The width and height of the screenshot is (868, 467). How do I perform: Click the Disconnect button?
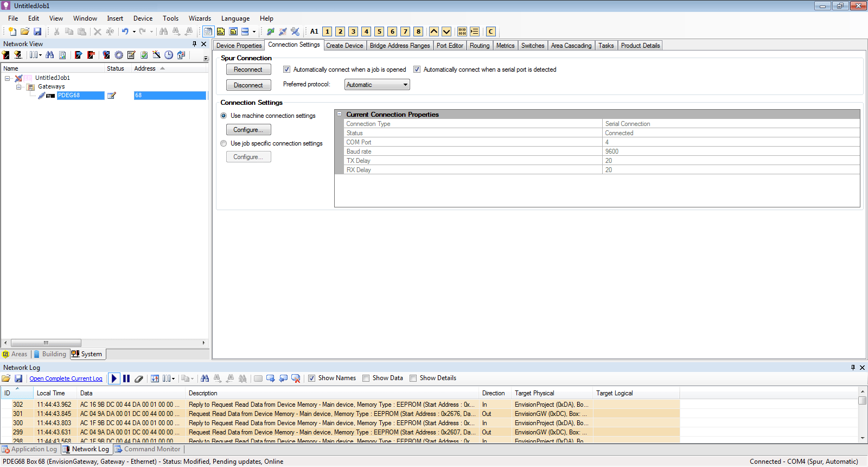(x=248, y=85)
